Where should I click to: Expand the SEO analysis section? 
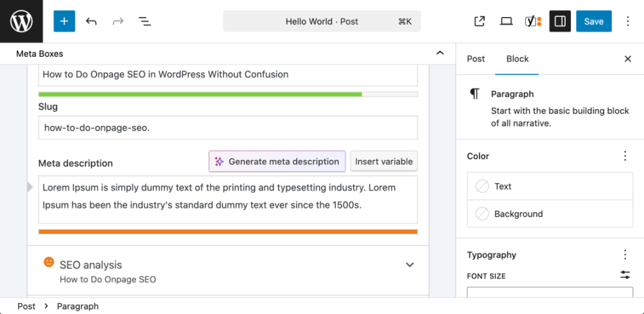228,270
